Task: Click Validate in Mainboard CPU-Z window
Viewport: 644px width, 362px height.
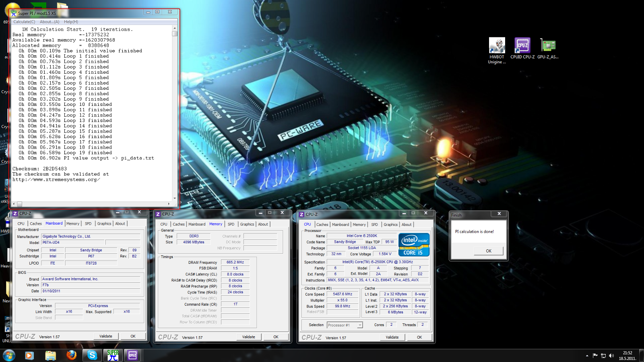Action: pos(106,336)
